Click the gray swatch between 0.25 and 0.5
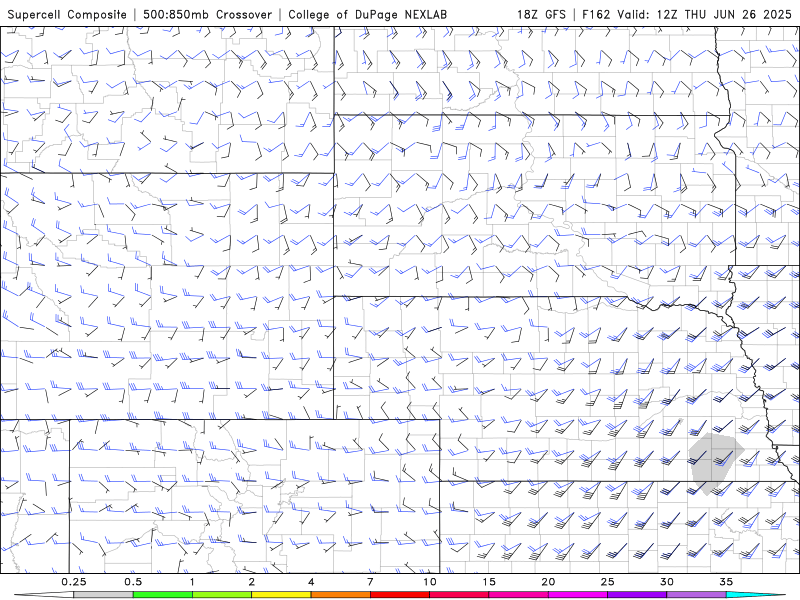This screenshot has height=600, width=800. click(x=103, y=595)
